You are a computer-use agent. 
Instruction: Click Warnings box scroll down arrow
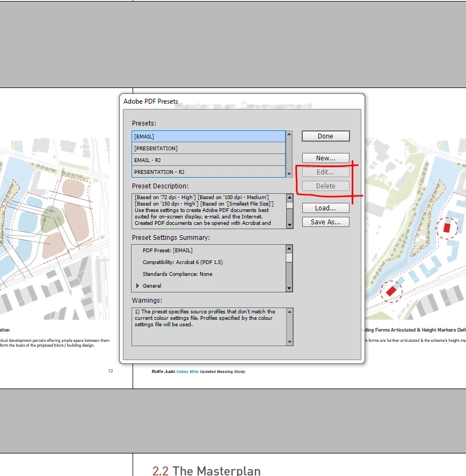click(289, 342)
